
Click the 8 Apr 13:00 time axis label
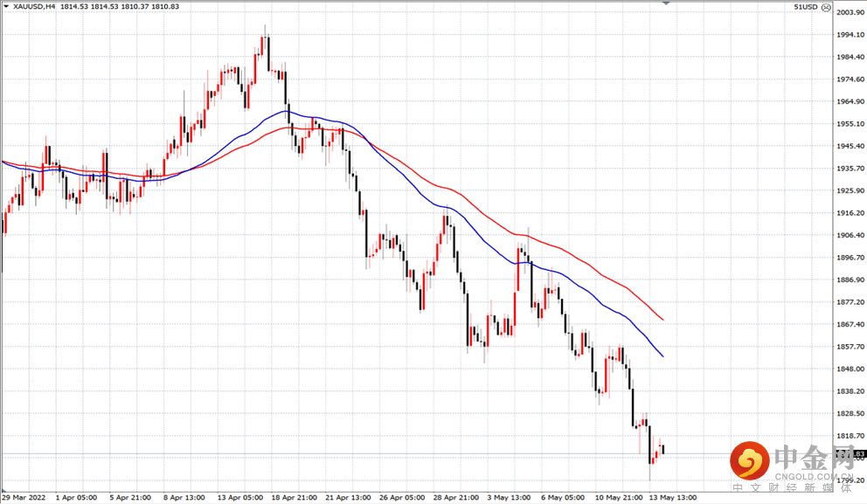[184, 497]
